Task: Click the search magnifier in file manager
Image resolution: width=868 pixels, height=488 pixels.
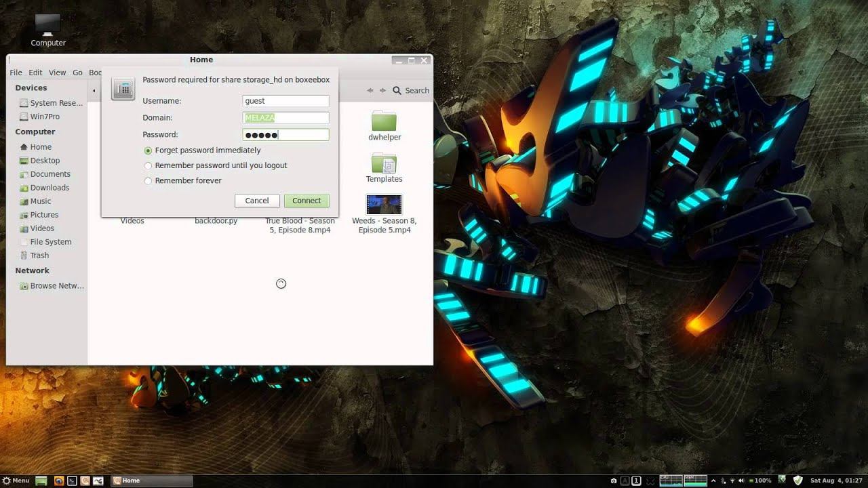Action: (397, 90)
